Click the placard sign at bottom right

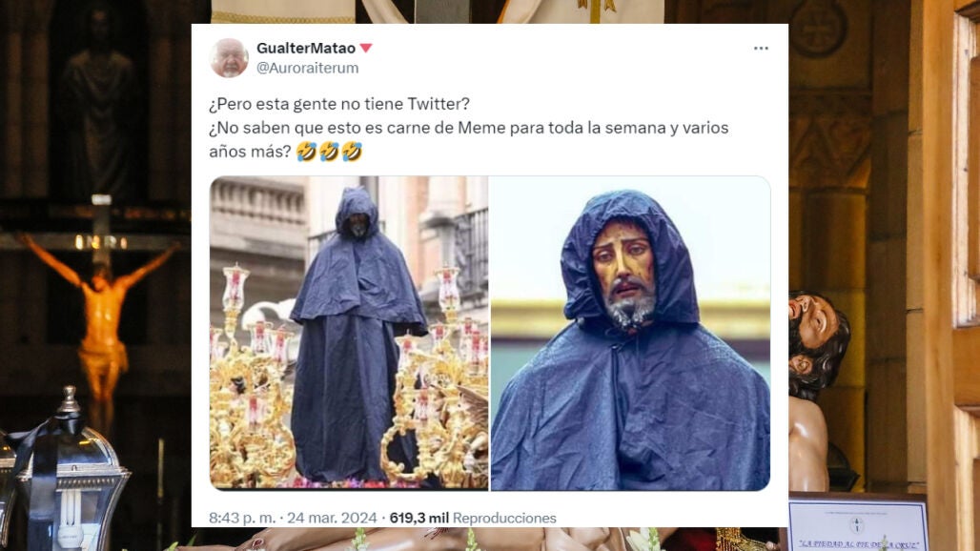tap(858, 524)
